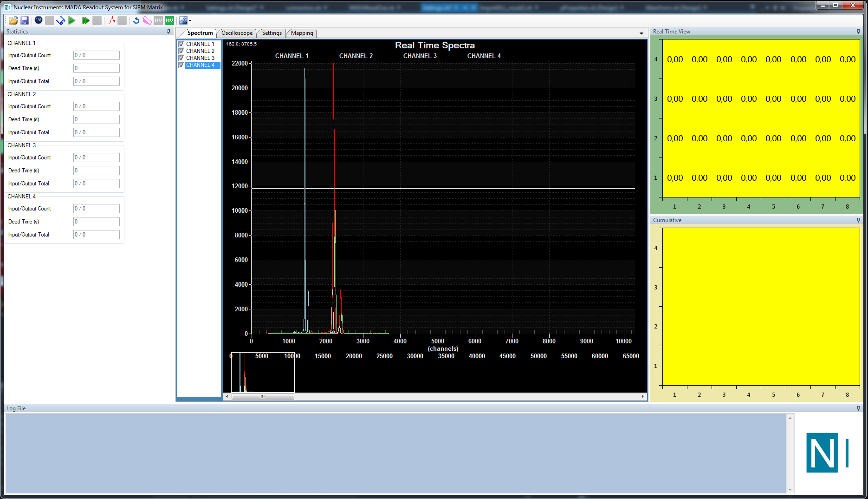Click the Real Time Spectra chart title
The image size is (868, 499).
[x=435, y=45]
